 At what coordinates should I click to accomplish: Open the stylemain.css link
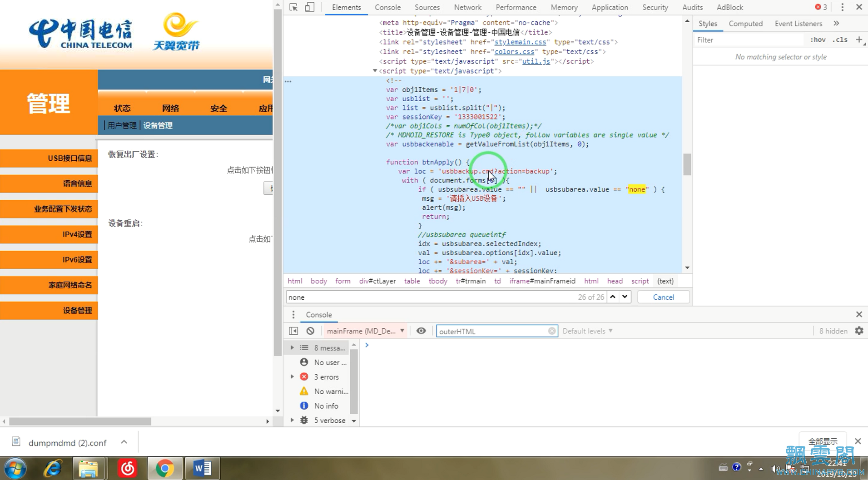pyautogui.click(x=520, y=42)
